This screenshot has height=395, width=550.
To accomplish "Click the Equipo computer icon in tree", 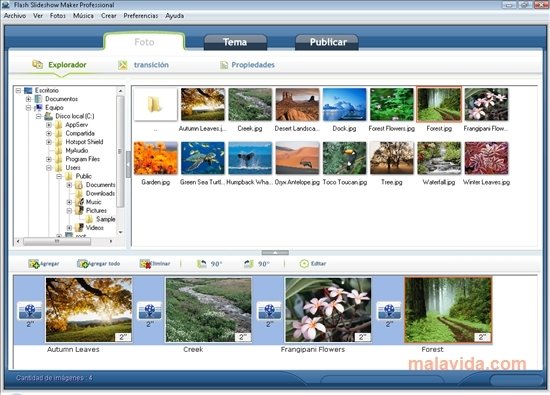I will coord(38,107).
